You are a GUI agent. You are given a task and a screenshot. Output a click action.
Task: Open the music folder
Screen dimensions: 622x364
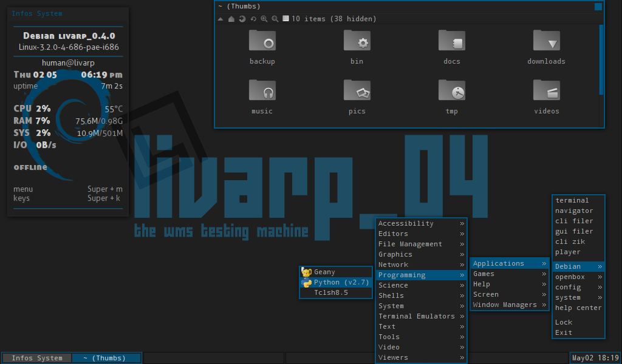(262, 97)
